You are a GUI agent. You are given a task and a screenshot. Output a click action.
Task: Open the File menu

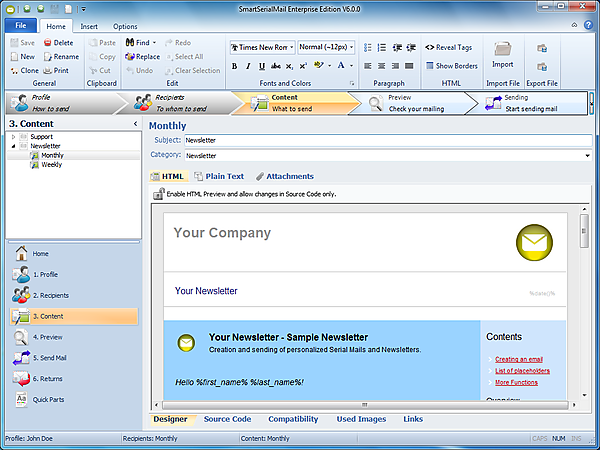tap(21, 26)
